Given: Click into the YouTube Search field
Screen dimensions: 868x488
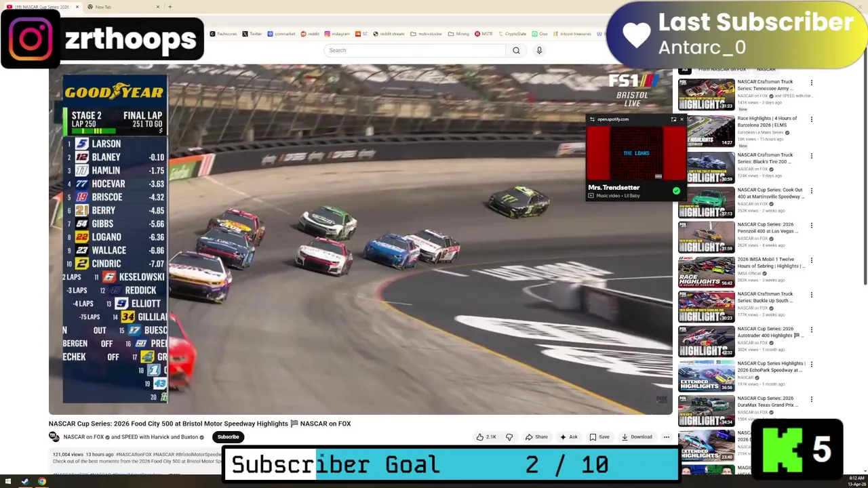Looking at the screenshot, I should point(415,50).
